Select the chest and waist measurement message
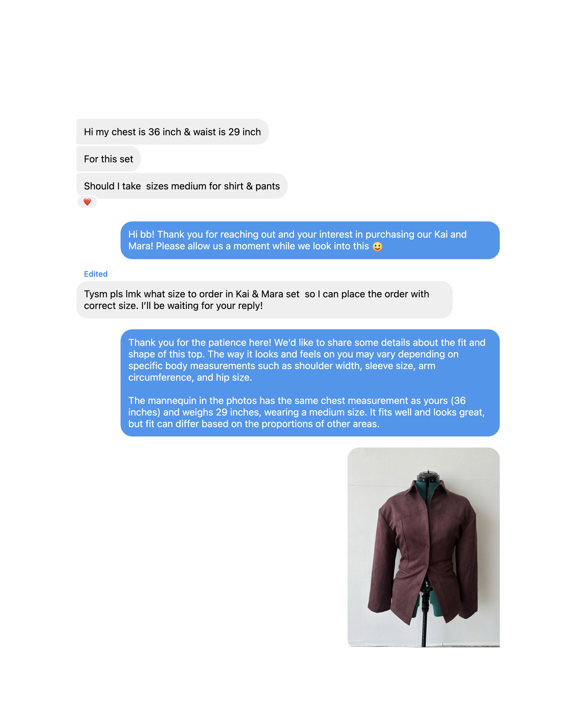 [x=172, y=132]
